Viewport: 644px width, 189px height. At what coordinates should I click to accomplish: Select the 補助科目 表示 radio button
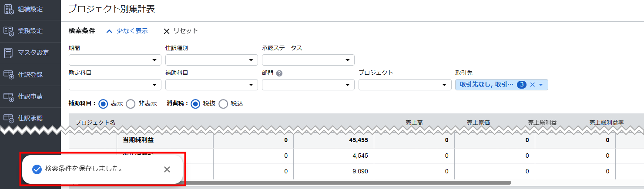pyautogui.click(x=103, y=104)
